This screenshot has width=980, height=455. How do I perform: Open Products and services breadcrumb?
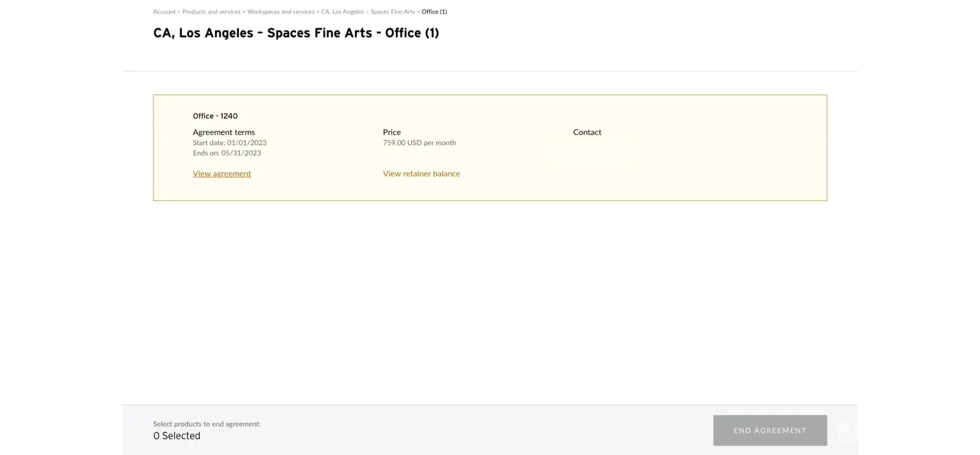coord(211,11)
